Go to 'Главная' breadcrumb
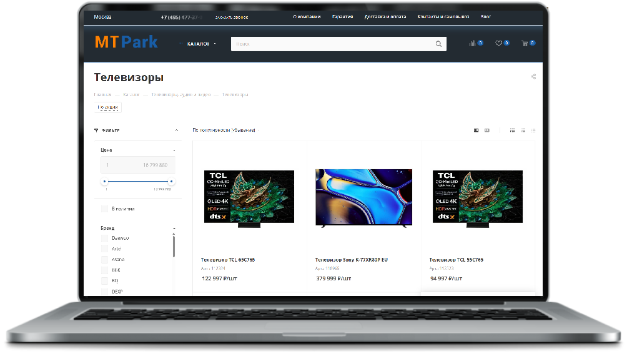The width and height of the screenshot is (627, 364). click(103, 95)
